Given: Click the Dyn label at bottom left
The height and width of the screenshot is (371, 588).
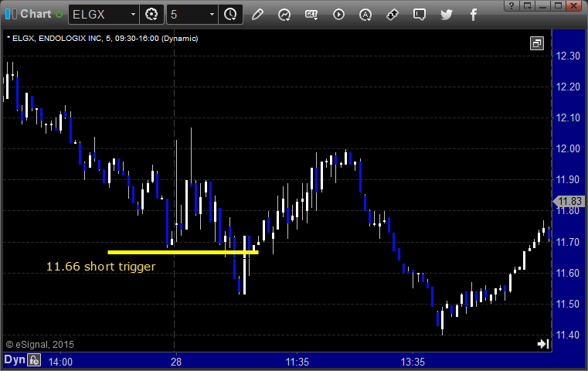Looking at the screenshot, I should [15, 359].
